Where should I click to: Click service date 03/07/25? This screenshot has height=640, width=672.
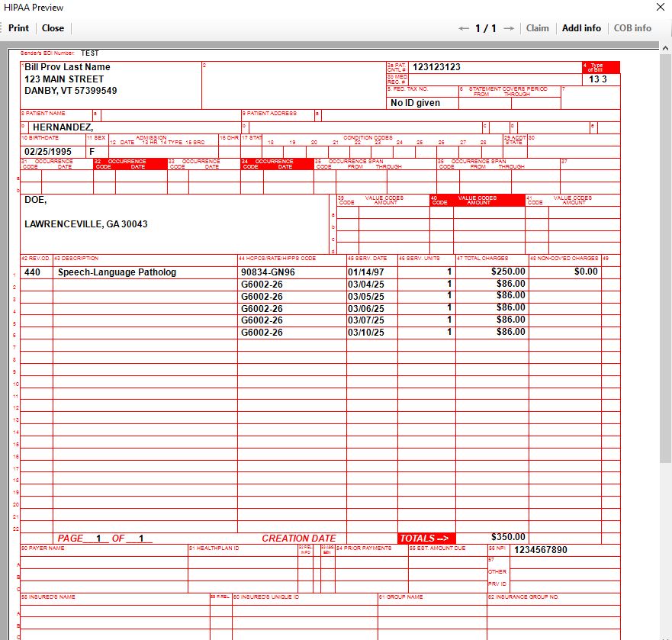click(366, 320)
